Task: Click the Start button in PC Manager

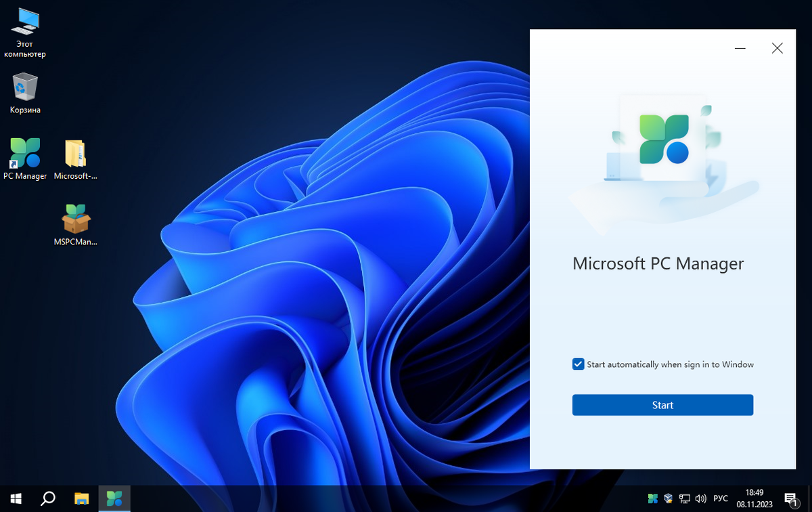Action: 662,405
